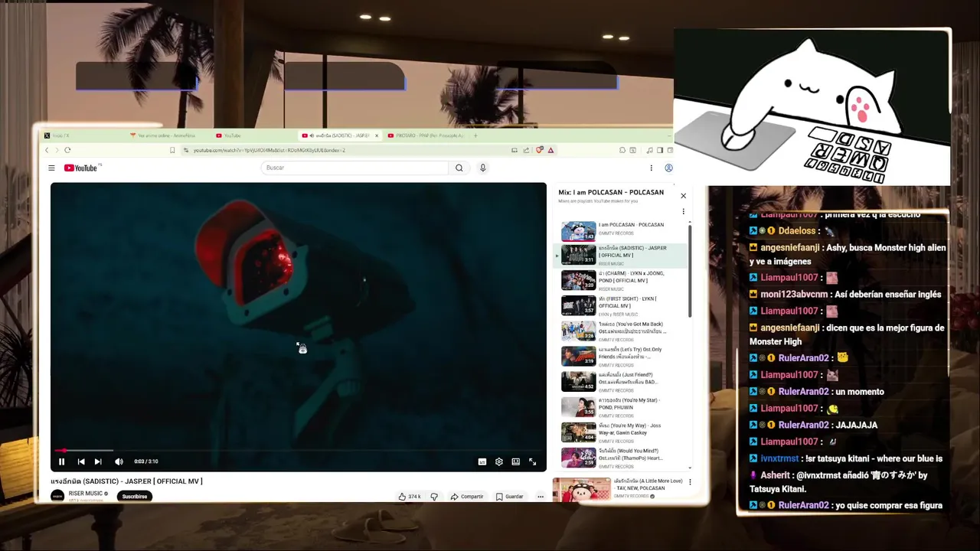This screenshot has width=980, height=551.
Task: Pause the YouTube video
Action: click(x=62, y=461)
